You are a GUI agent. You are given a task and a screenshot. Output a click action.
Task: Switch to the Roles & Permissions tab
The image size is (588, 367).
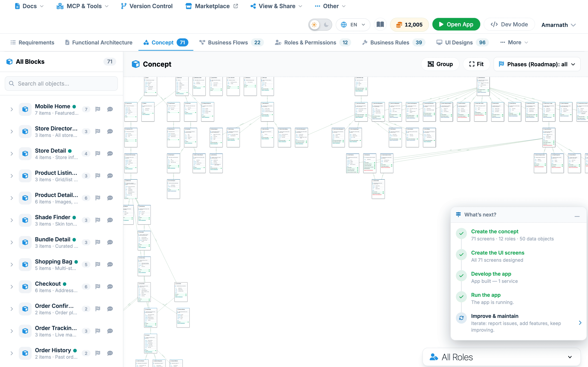[313, 42]
